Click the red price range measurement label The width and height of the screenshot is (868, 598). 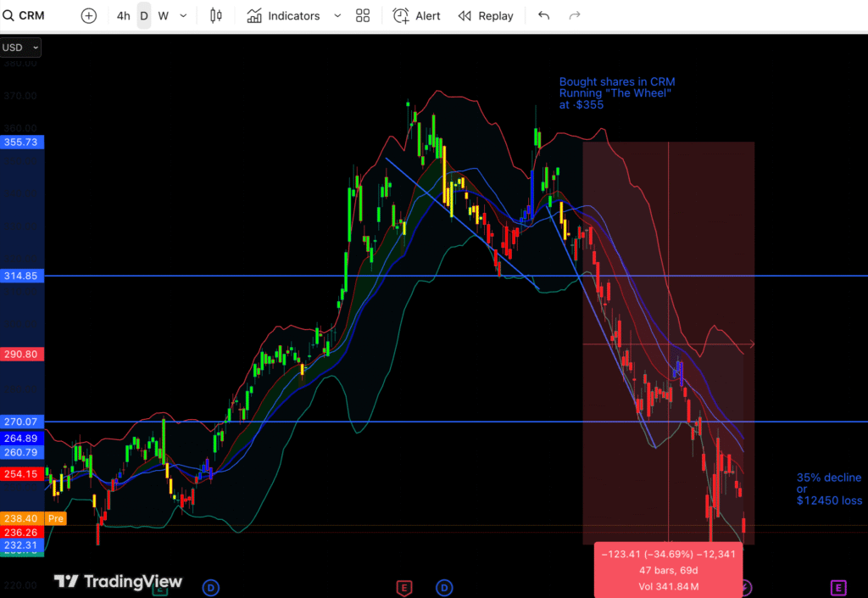[x=668, y=570]
